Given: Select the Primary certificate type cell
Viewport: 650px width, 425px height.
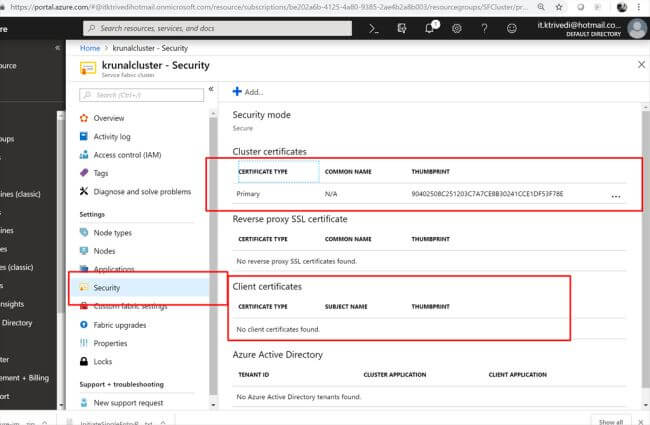Looking at the screenshot, I should pos(248,194).
